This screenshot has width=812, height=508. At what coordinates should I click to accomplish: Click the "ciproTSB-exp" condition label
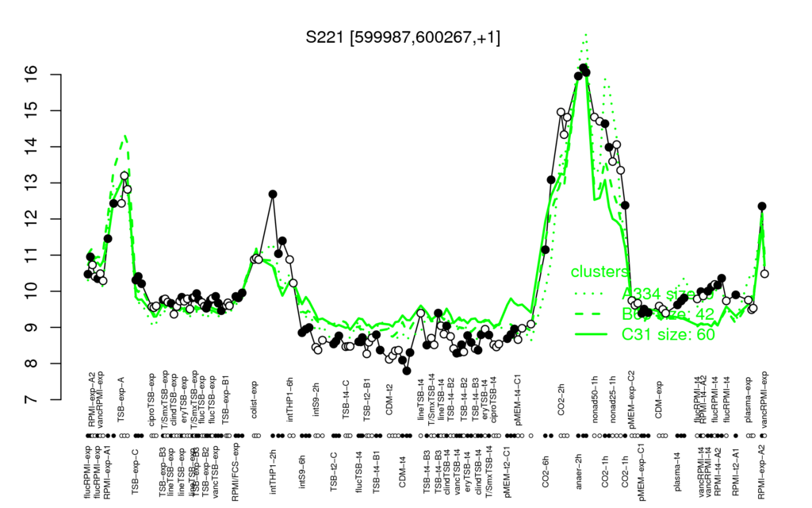[152, 398]
